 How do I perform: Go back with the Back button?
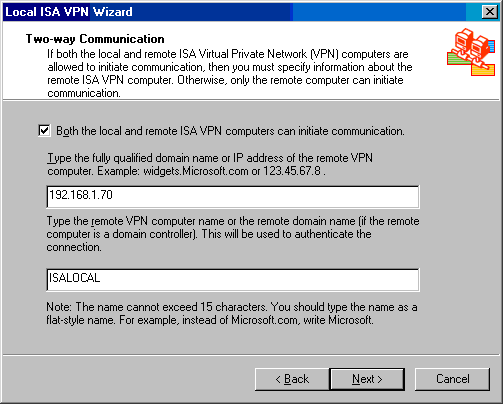coord(292,379)
